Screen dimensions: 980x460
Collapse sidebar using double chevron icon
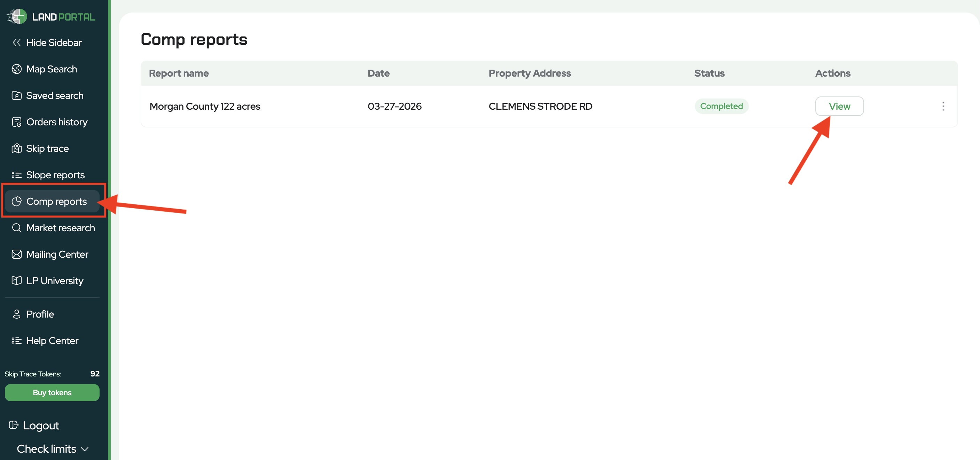tap(16, 42)
